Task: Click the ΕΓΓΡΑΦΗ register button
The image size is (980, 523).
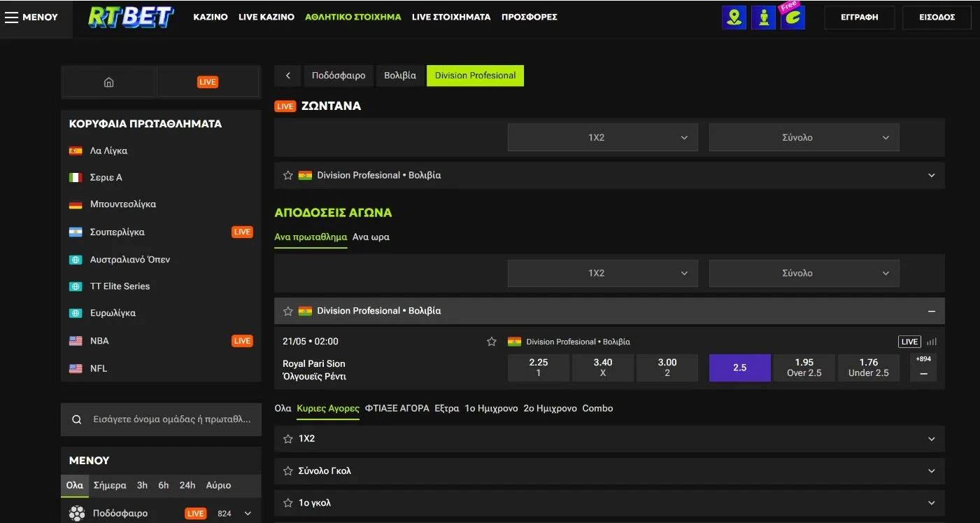Action: click(859, 18)
